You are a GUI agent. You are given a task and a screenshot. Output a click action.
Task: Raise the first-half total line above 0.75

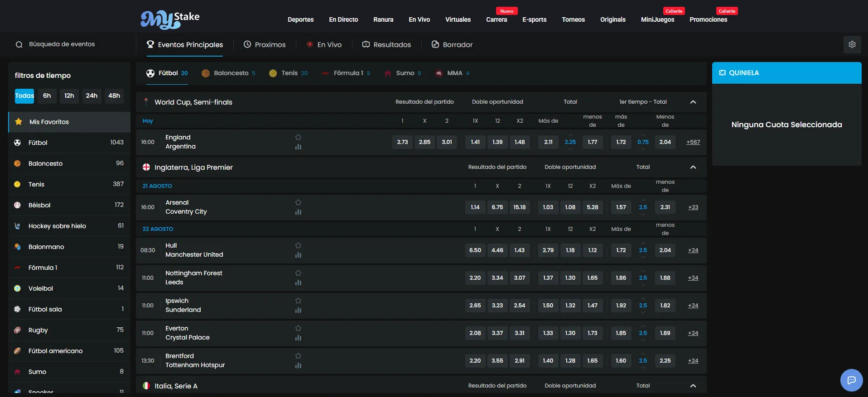point(643,135)
